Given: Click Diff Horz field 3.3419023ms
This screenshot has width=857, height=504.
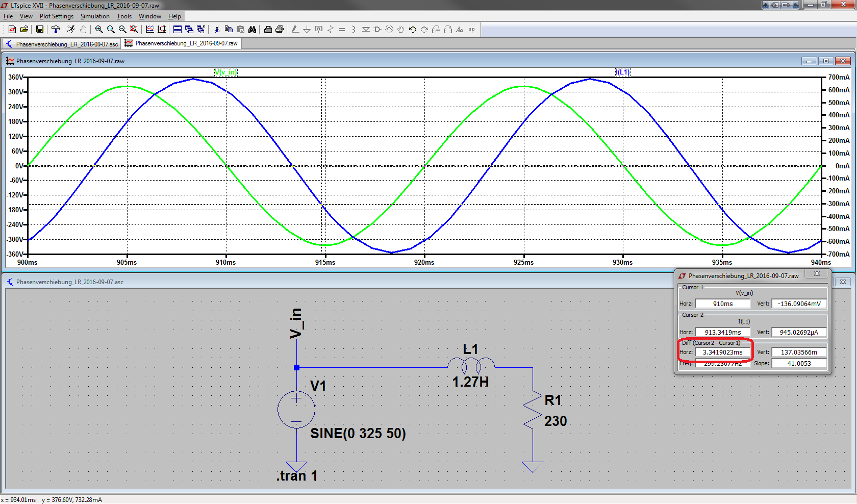Looking at the screenshot, I should point(723,352).
